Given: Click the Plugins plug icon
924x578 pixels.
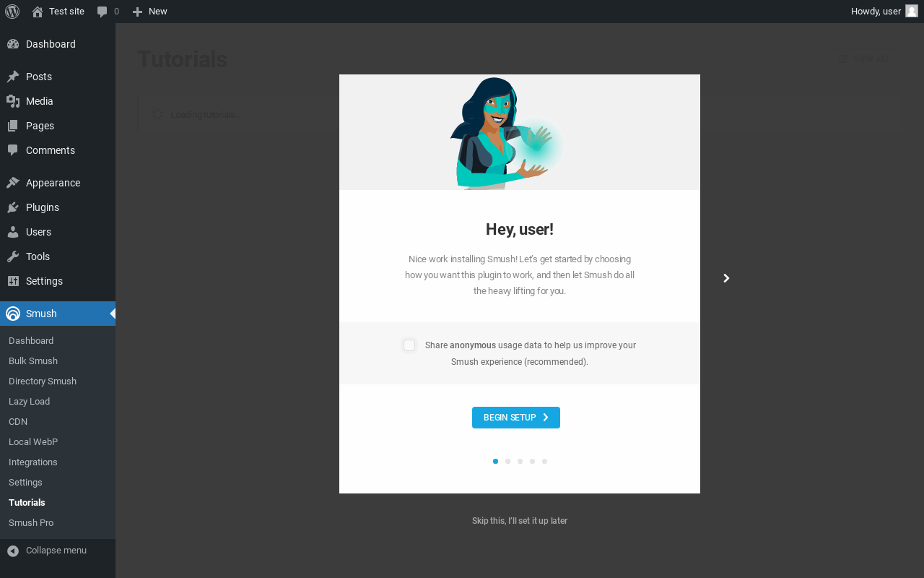Looking at the screenshot, I should [x=13, y=207].
